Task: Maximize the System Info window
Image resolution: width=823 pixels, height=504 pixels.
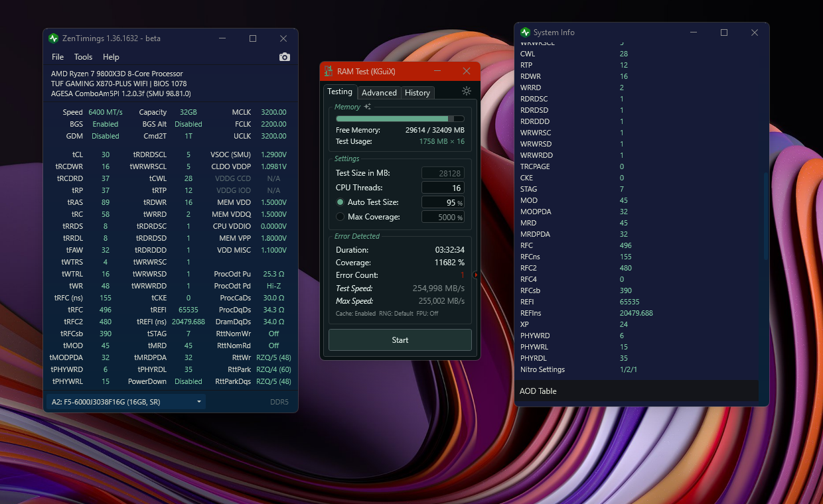Action: [x=724, y=32]
